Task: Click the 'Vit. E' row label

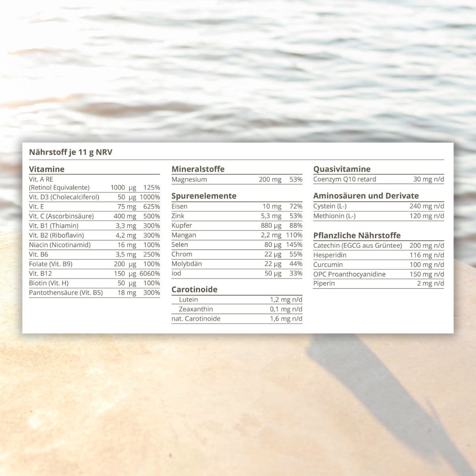Action: [36, 207]
